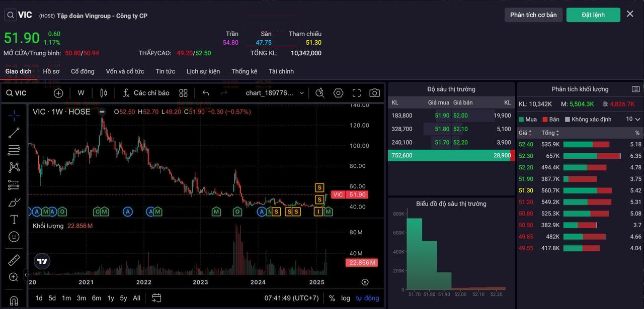Image resolution: width=644 pixels, height=309 pixels.
Task: Pick the text annotation tool
Action: coord(14,220)
